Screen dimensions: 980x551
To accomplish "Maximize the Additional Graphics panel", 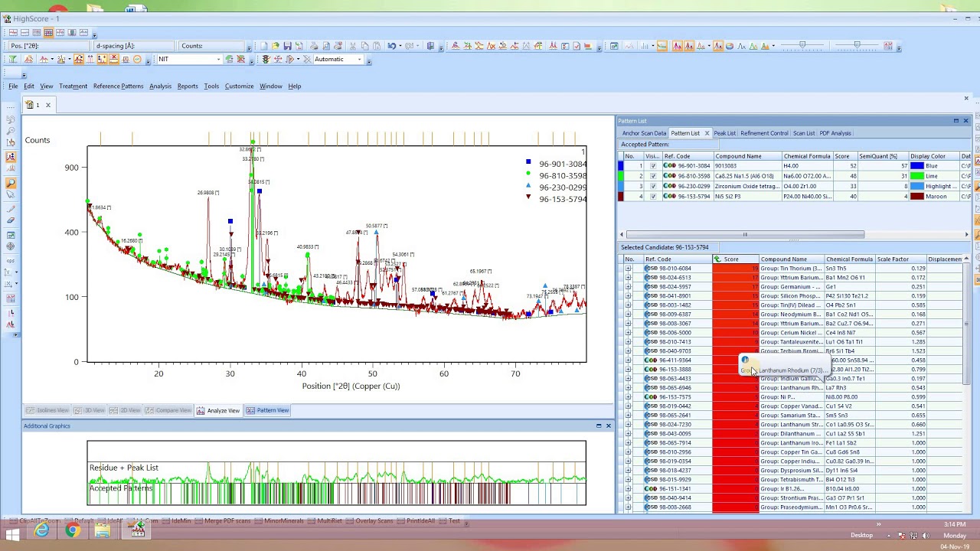I will click(599, 425).
